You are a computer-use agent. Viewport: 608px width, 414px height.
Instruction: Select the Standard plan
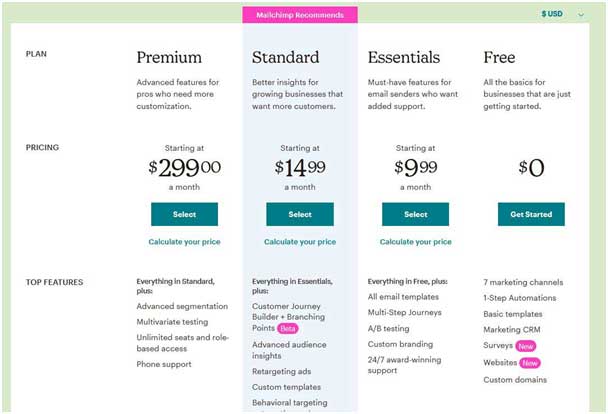point(300,214)
